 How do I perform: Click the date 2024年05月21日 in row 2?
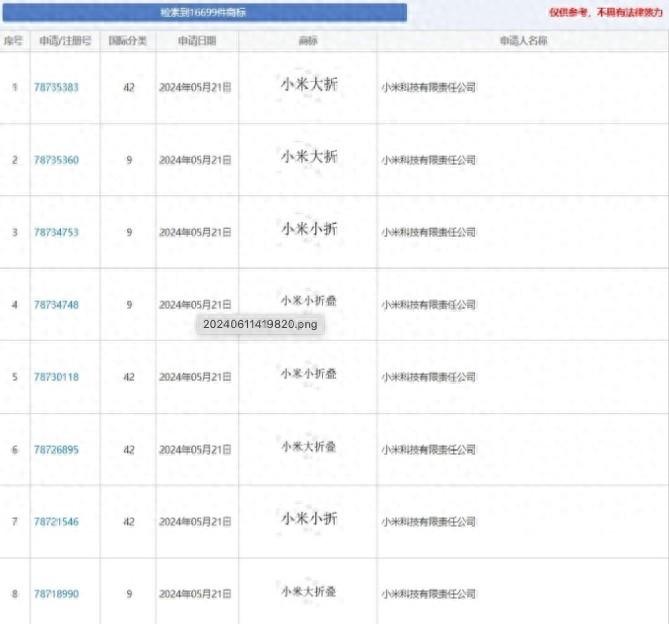[195, 160]
